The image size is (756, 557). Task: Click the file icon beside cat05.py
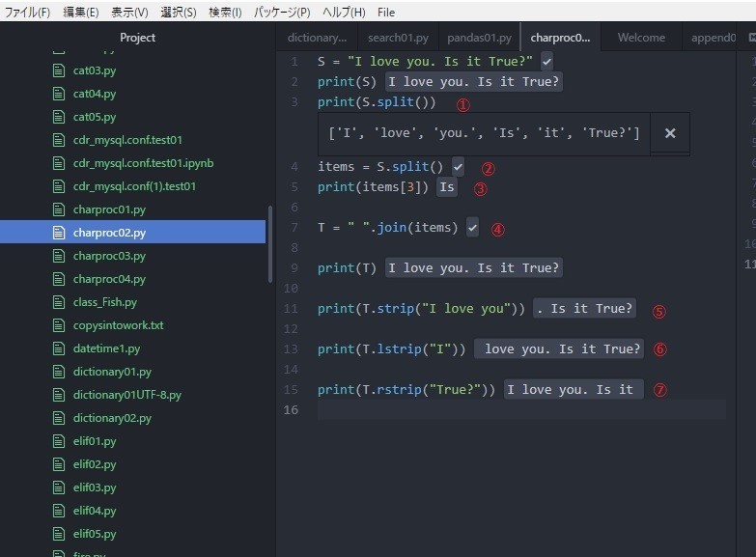tap(59, 117)
